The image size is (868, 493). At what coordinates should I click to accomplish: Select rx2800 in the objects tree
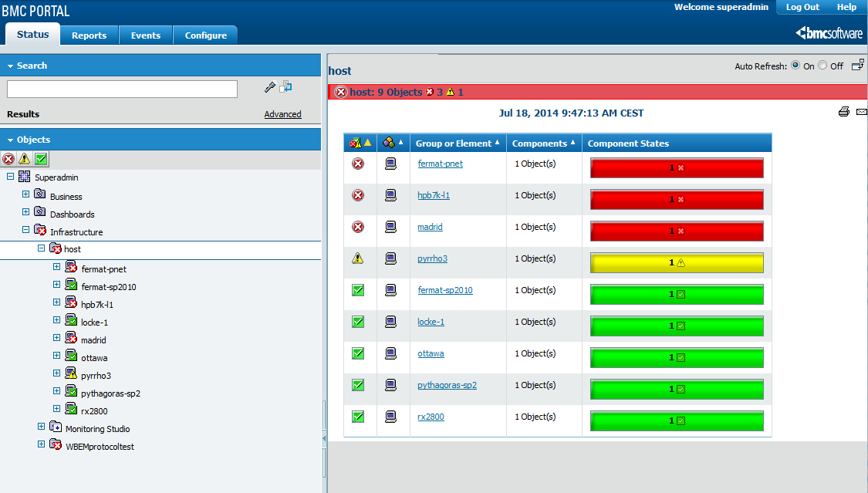(x=94, y=411)
